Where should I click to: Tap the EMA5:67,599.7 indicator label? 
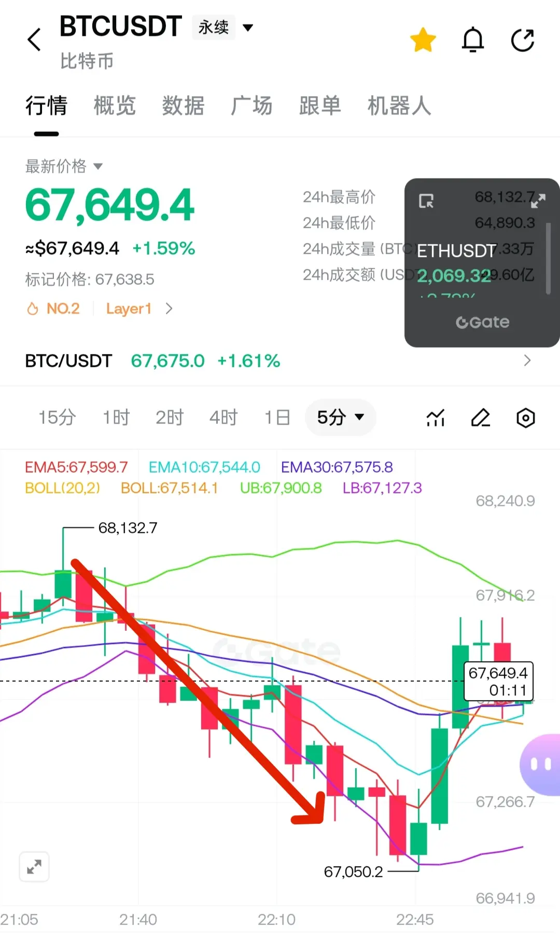pyautogui.click(x=76, y=467)
